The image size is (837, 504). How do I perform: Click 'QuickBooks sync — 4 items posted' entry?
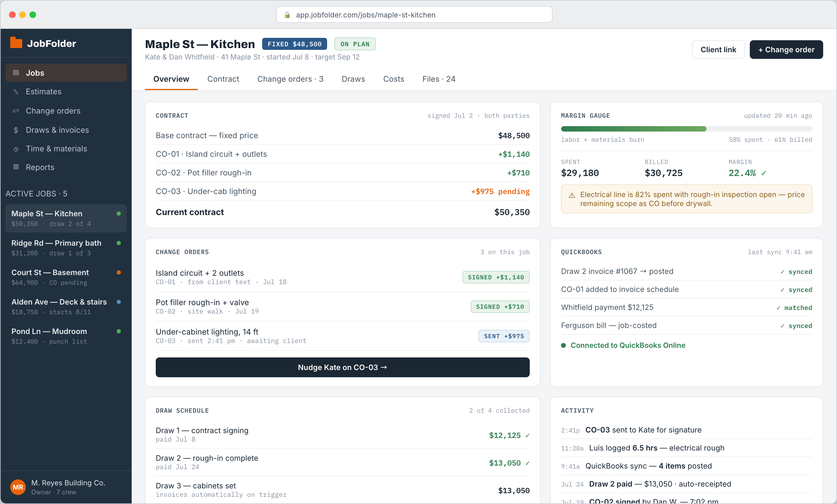click(x=686, y=466)
